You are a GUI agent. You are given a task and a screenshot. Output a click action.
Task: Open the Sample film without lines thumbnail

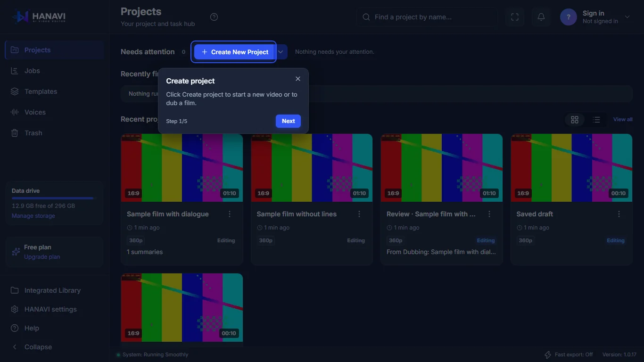tap(312, 168)
